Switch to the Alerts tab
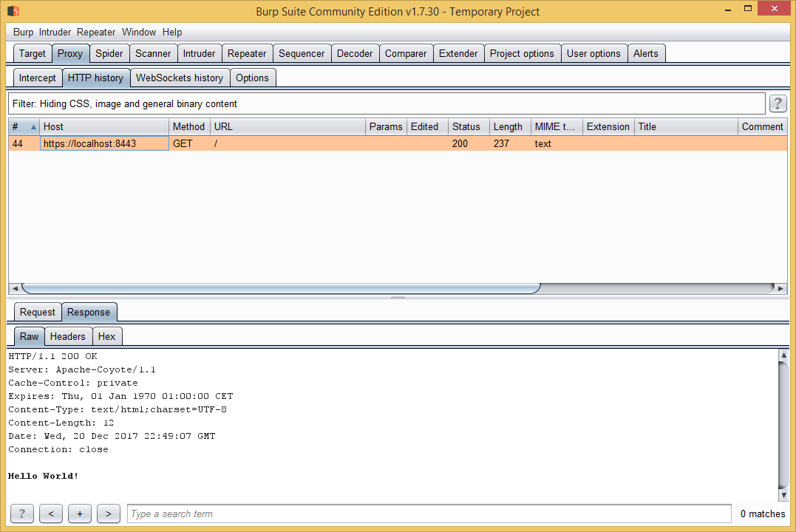Screen dimensions: 796x532 click(646, 53)
